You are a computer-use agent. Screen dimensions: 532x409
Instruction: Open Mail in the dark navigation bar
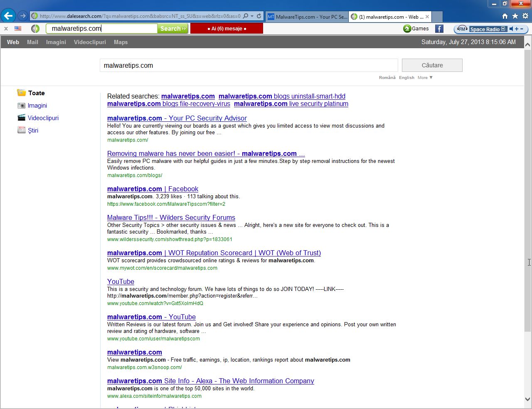(x=32, y=42)
